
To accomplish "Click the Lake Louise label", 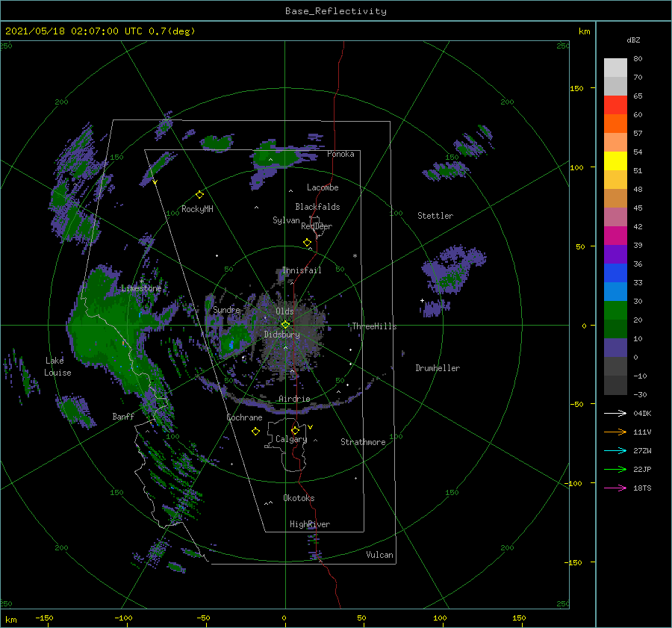I will pos(57,367).
